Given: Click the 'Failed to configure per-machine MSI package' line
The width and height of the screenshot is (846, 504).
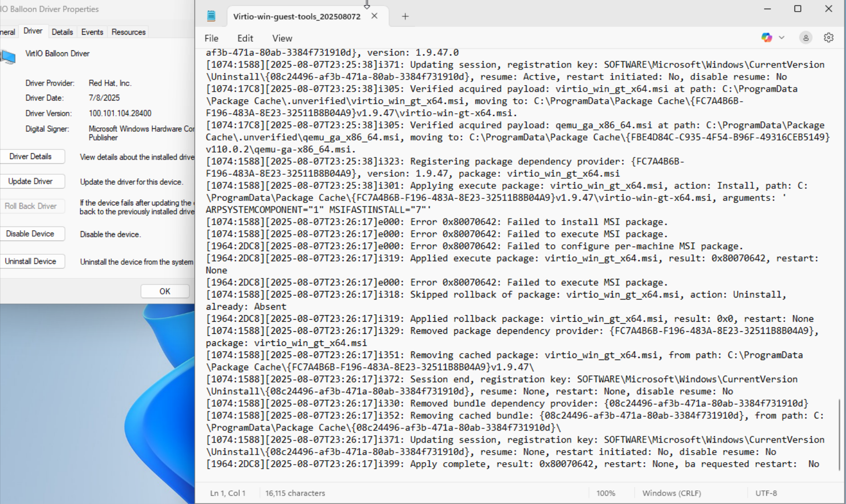Looking at the screenshot, I should (x=475, y=246).
